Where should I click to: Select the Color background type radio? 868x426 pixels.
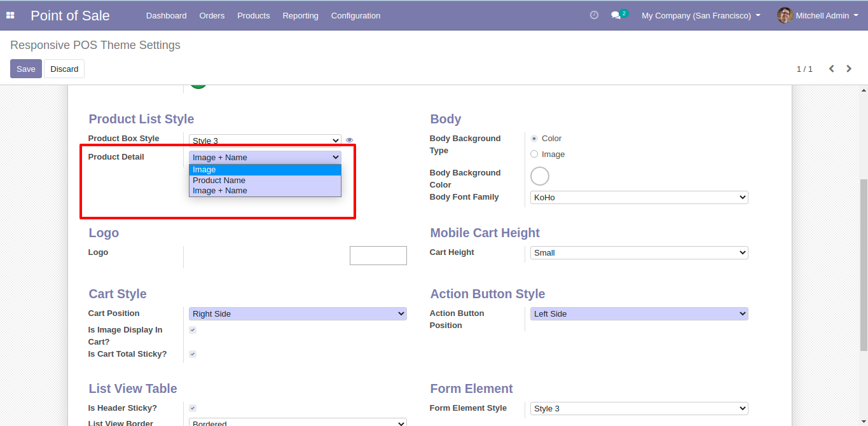(534, 138)
